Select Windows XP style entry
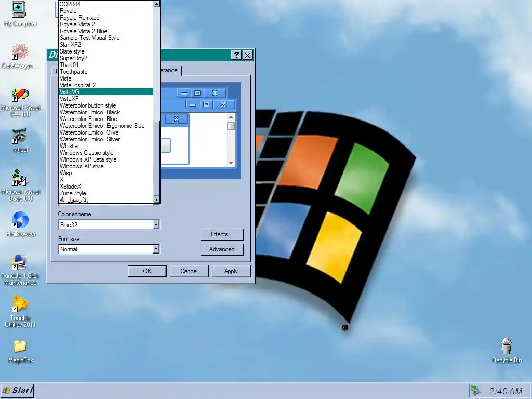This screenshot has width=532, height=399. (x=106, y=166)
